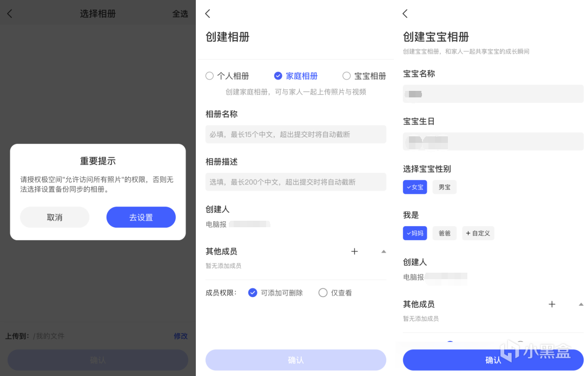The width and height of the screenshot is (588, 376).
Task: Select the 个人相册 radio option
Action: (x=227, y=76)
